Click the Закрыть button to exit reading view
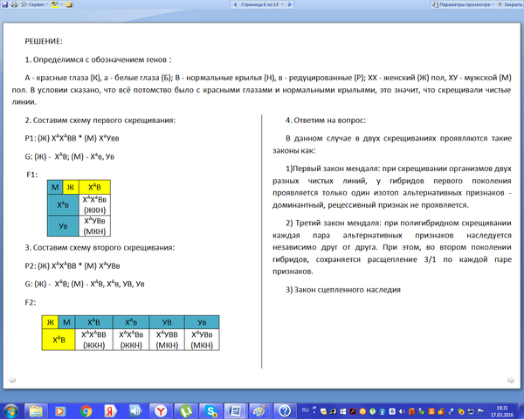Viewport: 524px width, 420px height. pyautogui.click(x=508, y=4)
